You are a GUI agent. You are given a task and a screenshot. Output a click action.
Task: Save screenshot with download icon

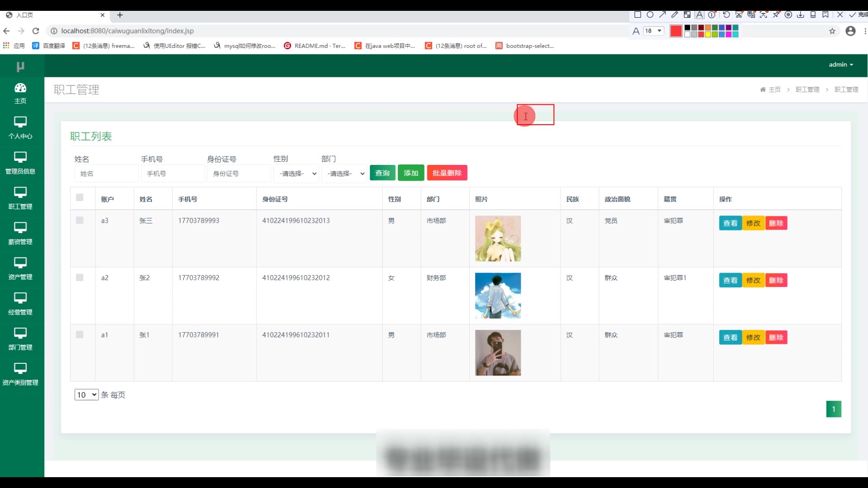click(801, 14)
